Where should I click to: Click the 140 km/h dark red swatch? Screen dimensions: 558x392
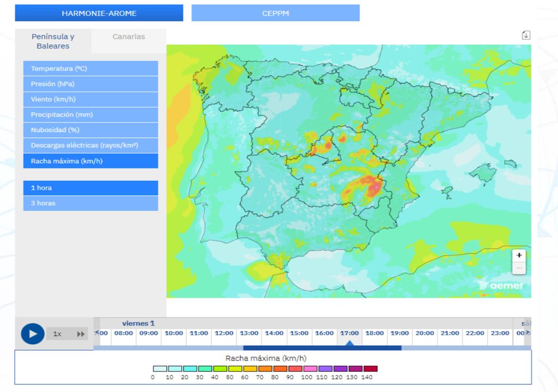pos(371,369)
